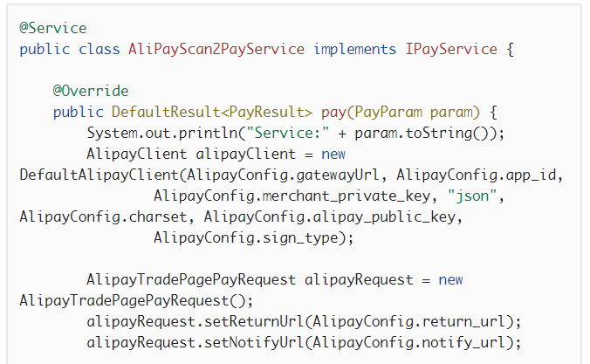The image size is (590, 364).
Task: Click the AliPayScan2PayService class name
Action: [216, 49]
